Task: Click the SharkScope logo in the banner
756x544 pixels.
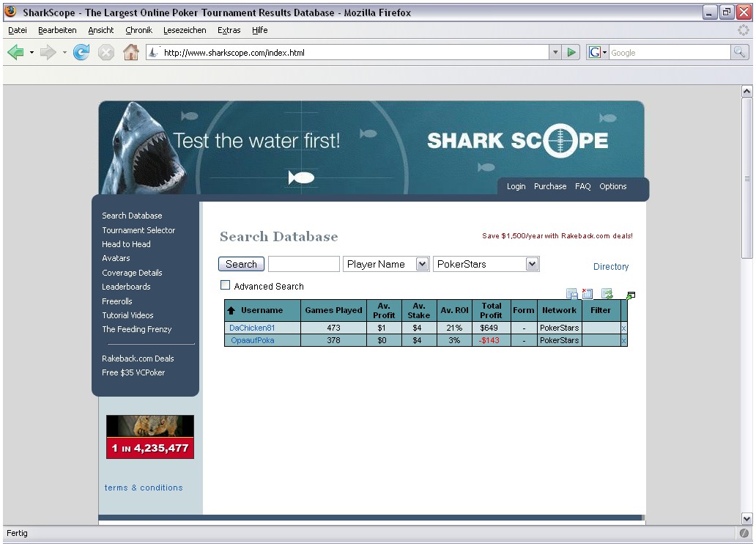Action: 517,141
